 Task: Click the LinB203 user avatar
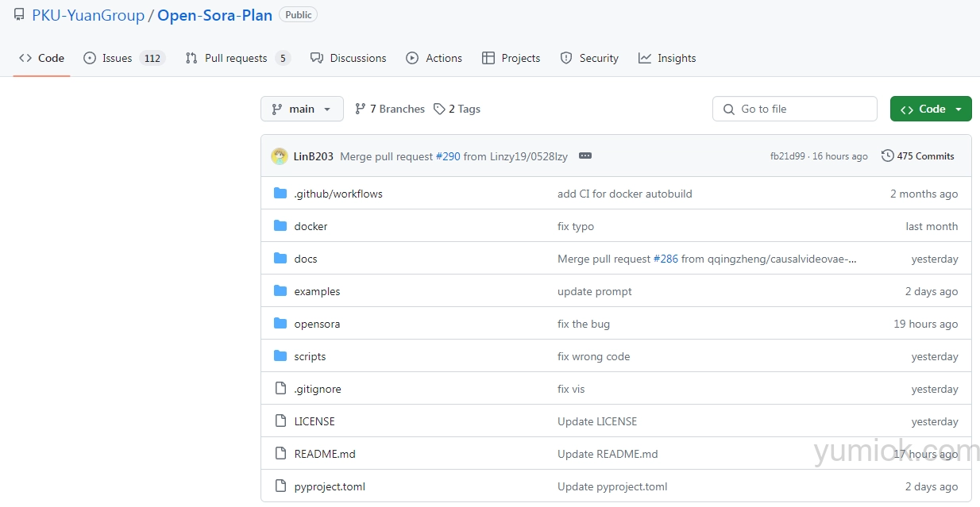[280, 156]
